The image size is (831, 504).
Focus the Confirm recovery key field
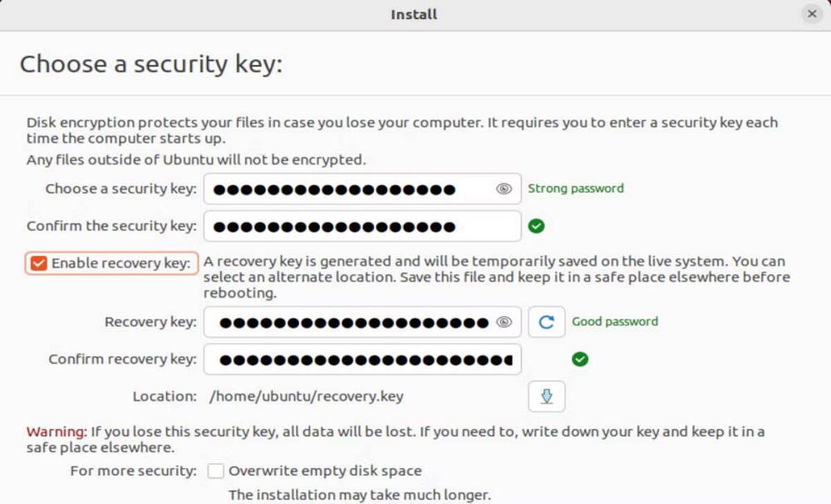(x=349, y=359)
